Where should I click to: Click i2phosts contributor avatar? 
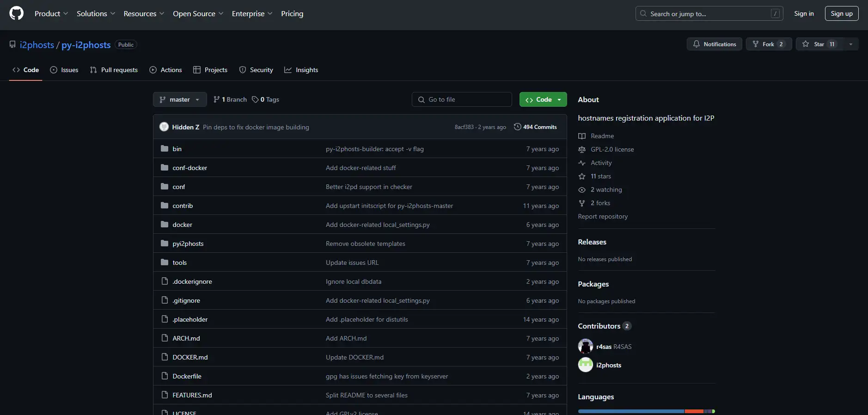(x=586, y=365)
